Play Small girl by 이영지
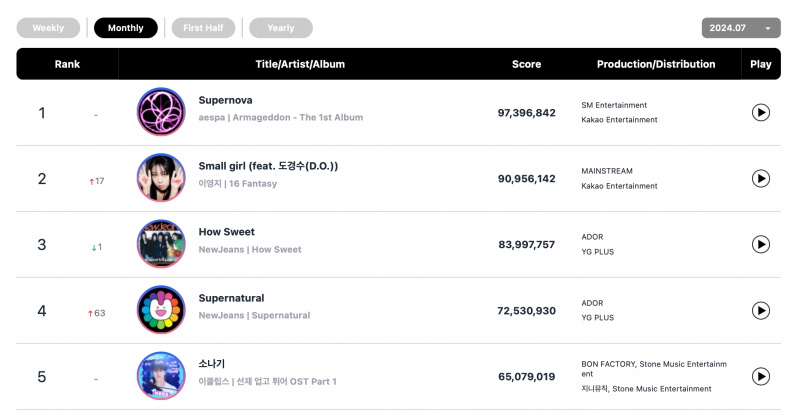The width and height of the screenshot is (800, 415). pyautogui.click(x=760, y=179)
